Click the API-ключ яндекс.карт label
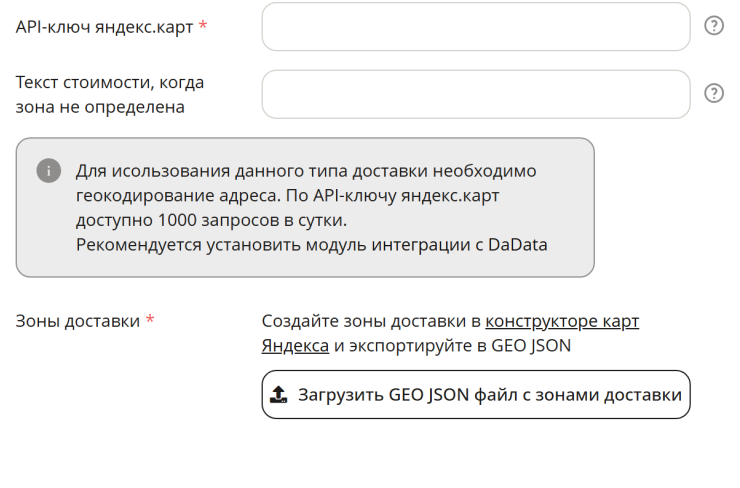The height and width of the screenshot is (488, 740). coord(104,27)
